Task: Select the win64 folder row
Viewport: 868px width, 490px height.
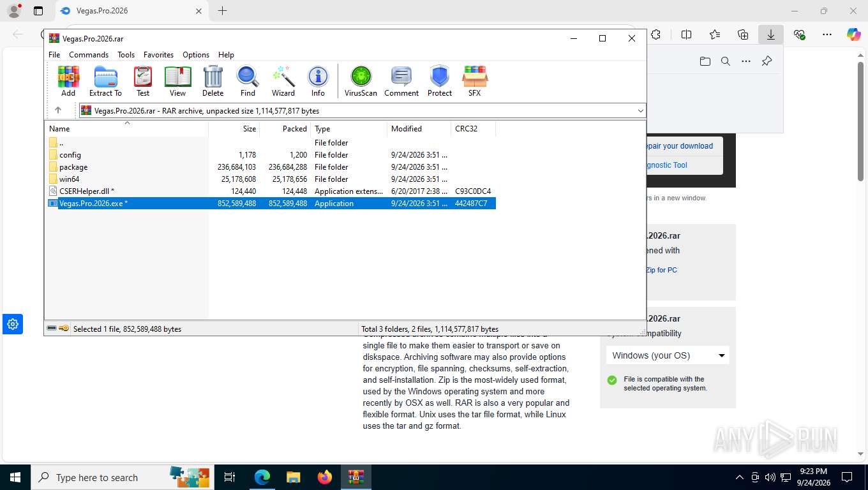Action: pos(271,179)
